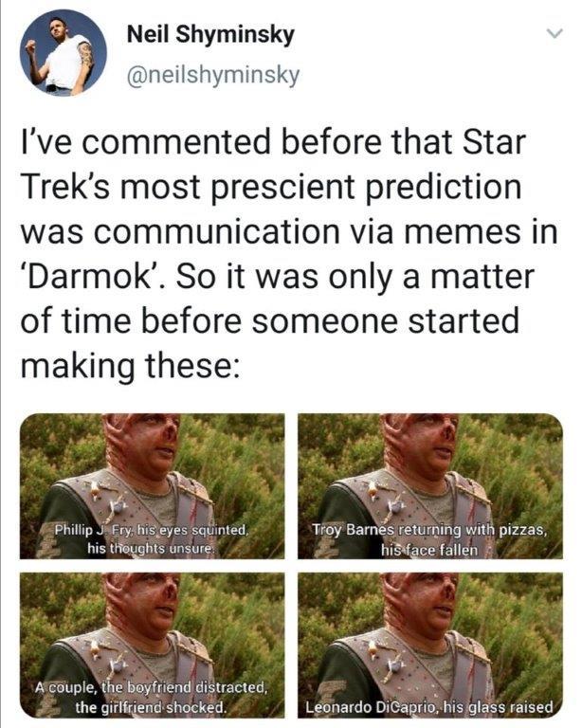The height and width of the screenshot is (728, 582).
Task: Click caption line 'his thoughts unsure.'
Action: click(152, 549)
